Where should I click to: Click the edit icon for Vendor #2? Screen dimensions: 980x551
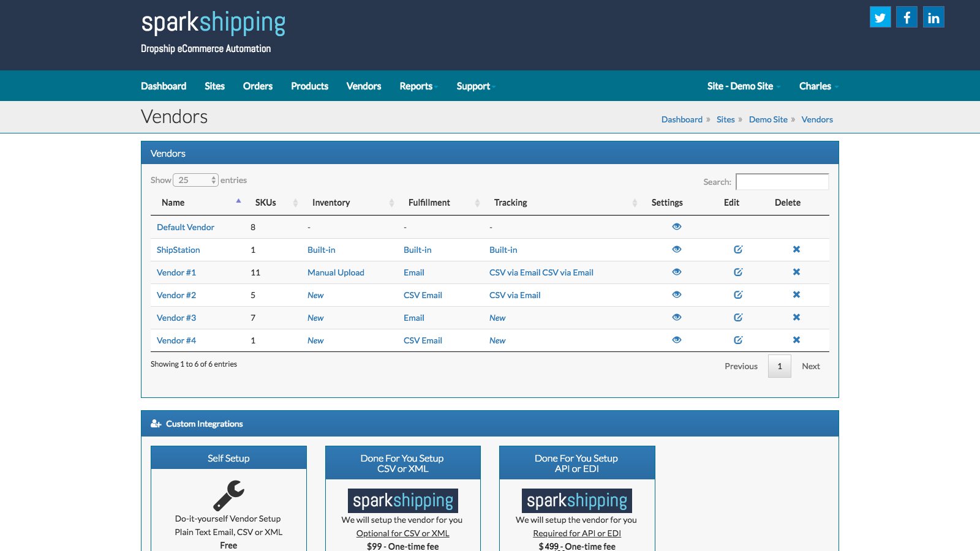[x=738, y=295]
